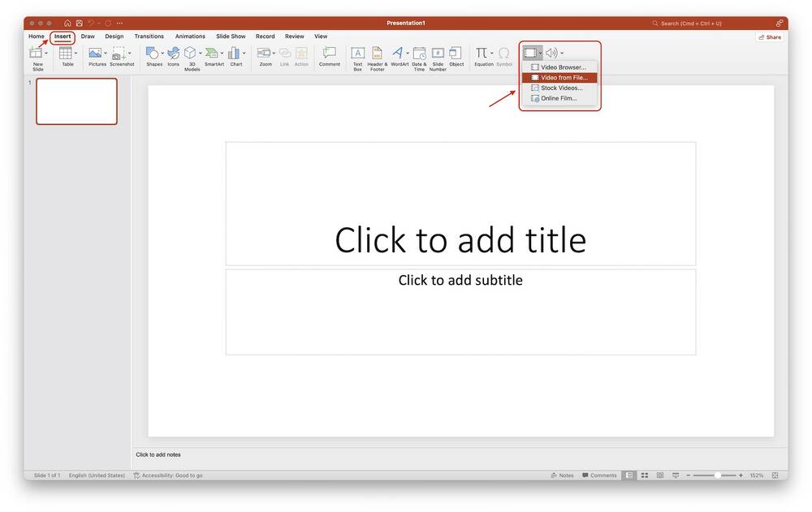Adjust the zoom slider handle
Screen dimensions: 812x512
click(x=718, y=475)
